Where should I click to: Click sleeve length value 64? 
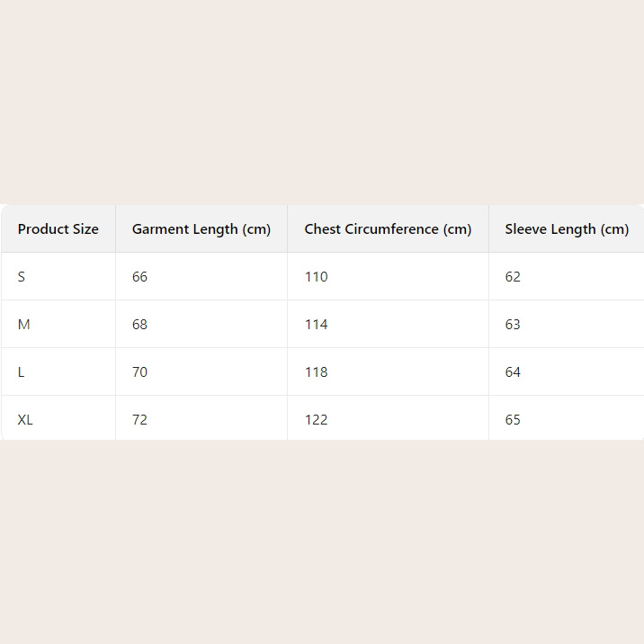(513, 372)
